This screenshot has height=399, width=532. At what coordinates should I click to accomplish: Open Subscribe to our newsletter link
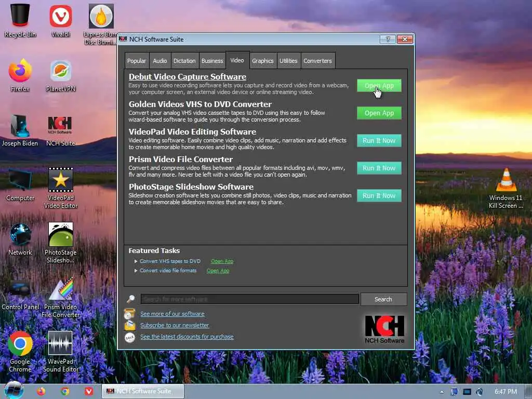pyautogui.click(x=175, y=325)
